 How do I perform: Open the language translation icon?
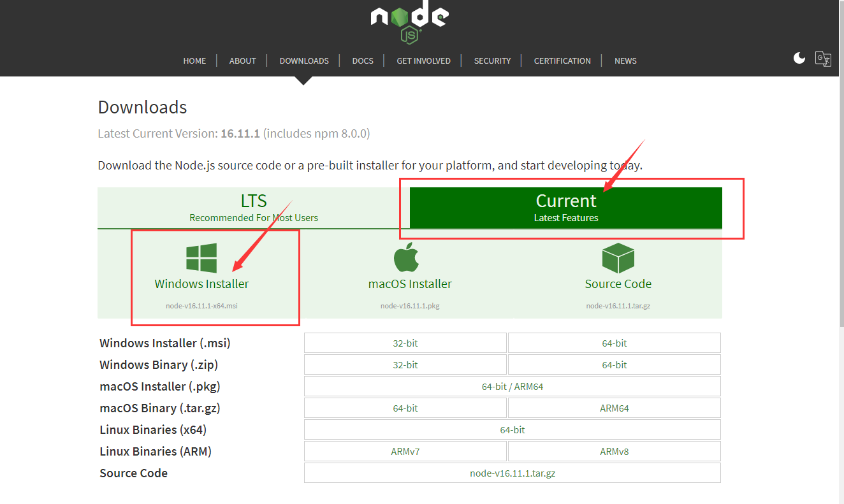coord(823,59)
